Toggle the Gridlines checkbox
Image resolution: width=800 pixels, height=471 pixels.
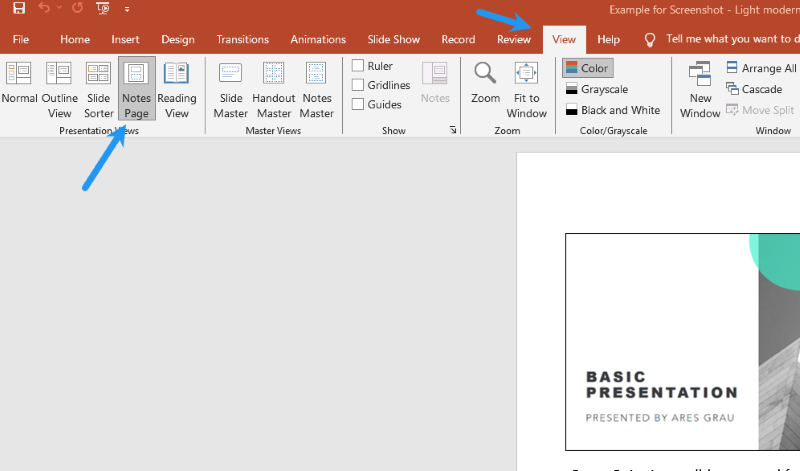tap(358, 85)
